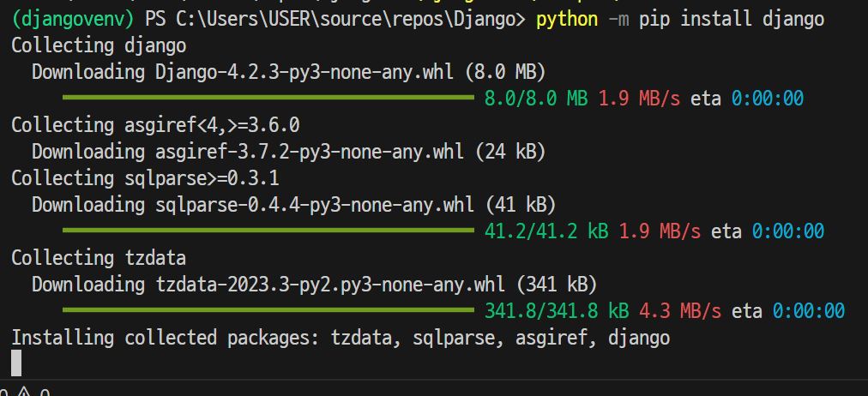The width and height of the screenshot is (868, 396).
Task: Click the sqlparse download progress bar
Action: (268, 230)
